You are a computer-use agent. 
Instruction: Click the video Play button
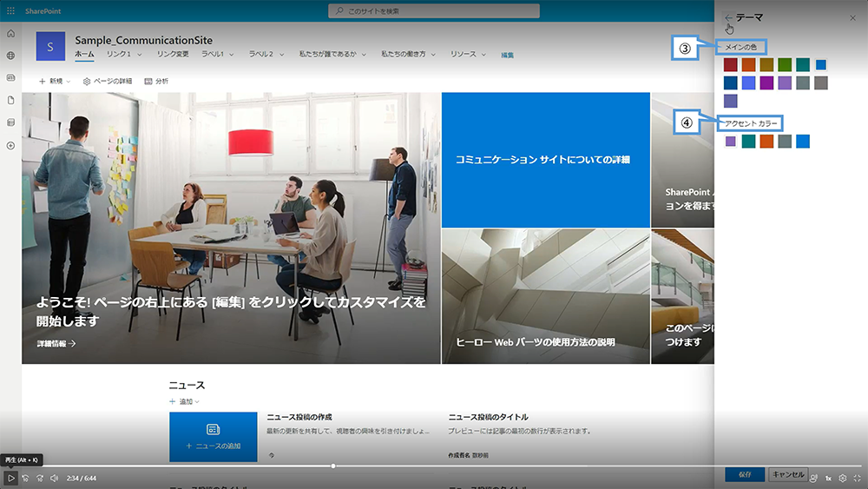(x=10, y=478)
